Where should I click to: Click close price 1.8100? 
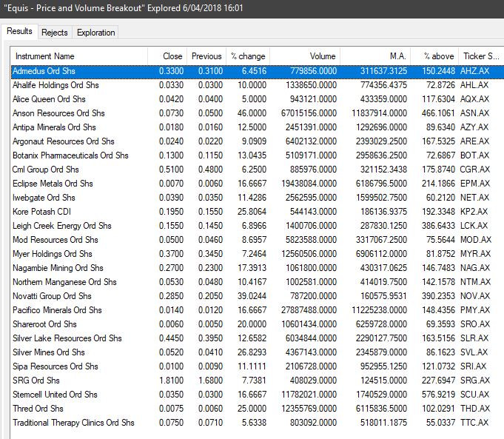pos(171,381)
